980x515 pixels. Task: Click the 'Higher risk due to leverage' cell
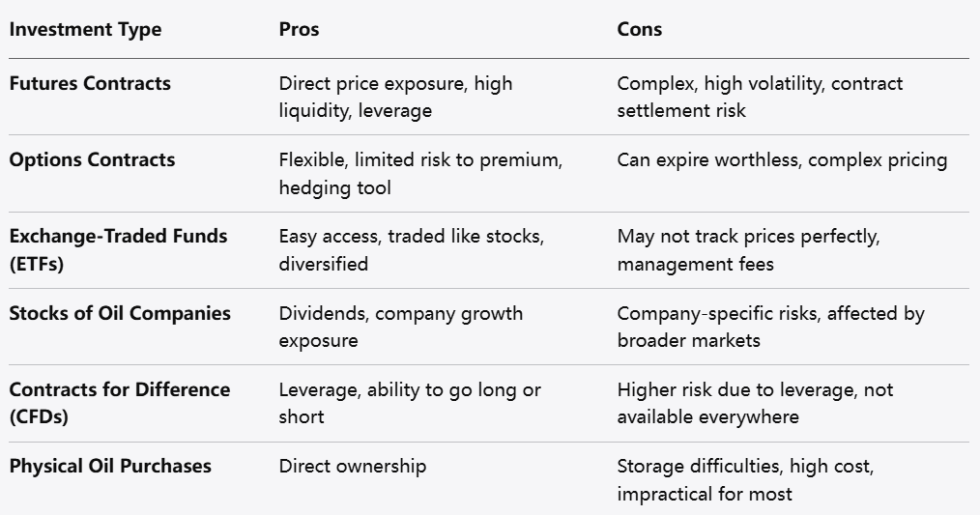click(x=755, y=403)
